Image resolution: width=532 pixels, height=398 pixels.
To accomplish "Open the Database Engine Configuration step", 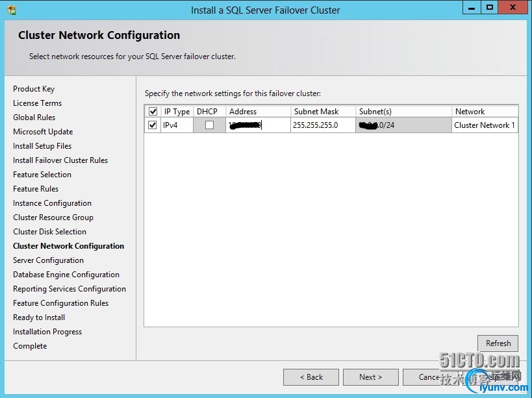I will coord(66,274).
